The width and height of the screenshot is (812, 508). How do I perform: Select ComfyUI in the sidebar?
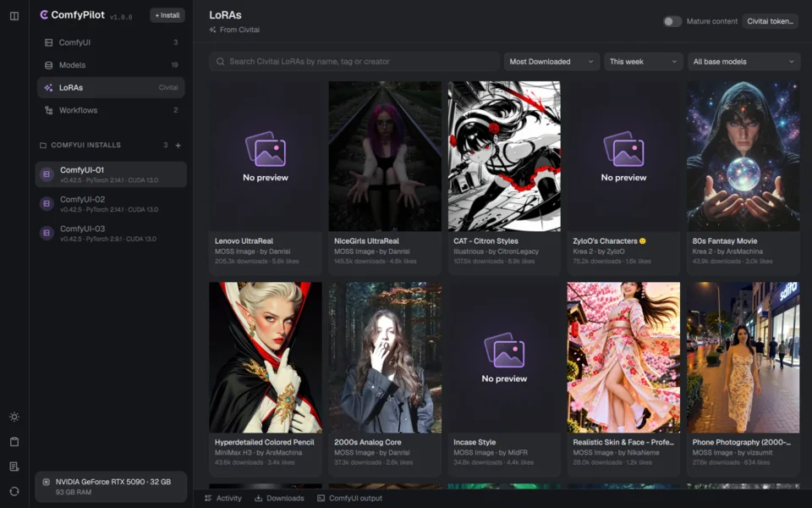click(x=111, y=42)
